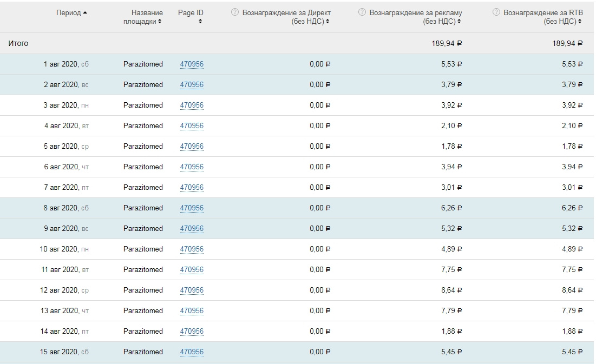Open Page ID 470956 for 15 авг
This screenshot has height=364, width=596.
point(192,352)
